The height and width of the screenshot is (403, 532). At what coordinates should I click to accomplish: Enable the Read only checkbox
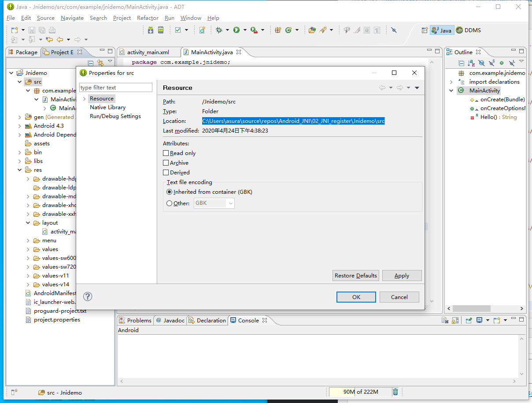(166, 153)
